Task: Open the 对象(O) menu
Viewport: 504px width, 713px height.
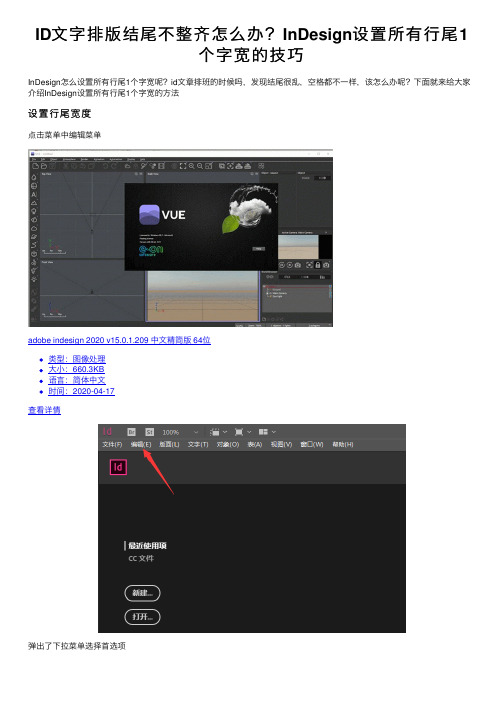Action: (228, 444)
